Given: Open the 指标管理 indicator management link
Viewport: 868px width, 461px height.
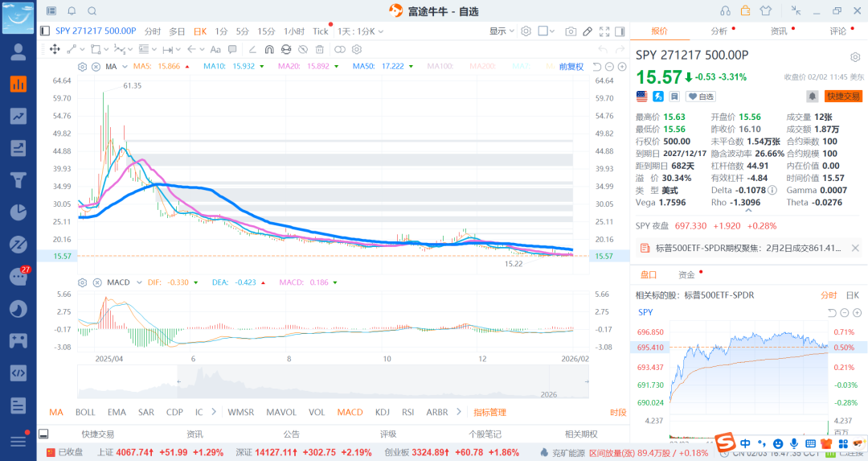Looking at the screenshot, I should click(490, 412).
